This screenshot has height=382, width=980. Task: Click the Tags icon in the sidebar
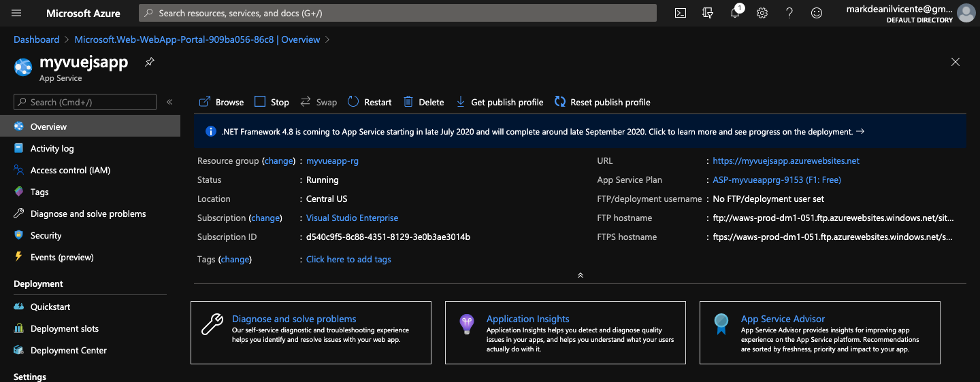(x=18, y=192)
